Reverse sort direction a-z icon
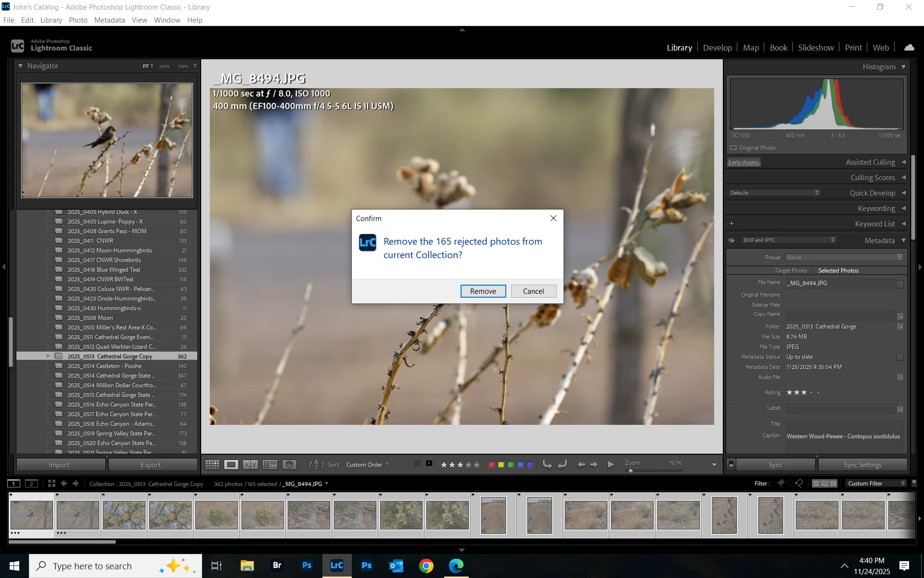 point(316,465)
